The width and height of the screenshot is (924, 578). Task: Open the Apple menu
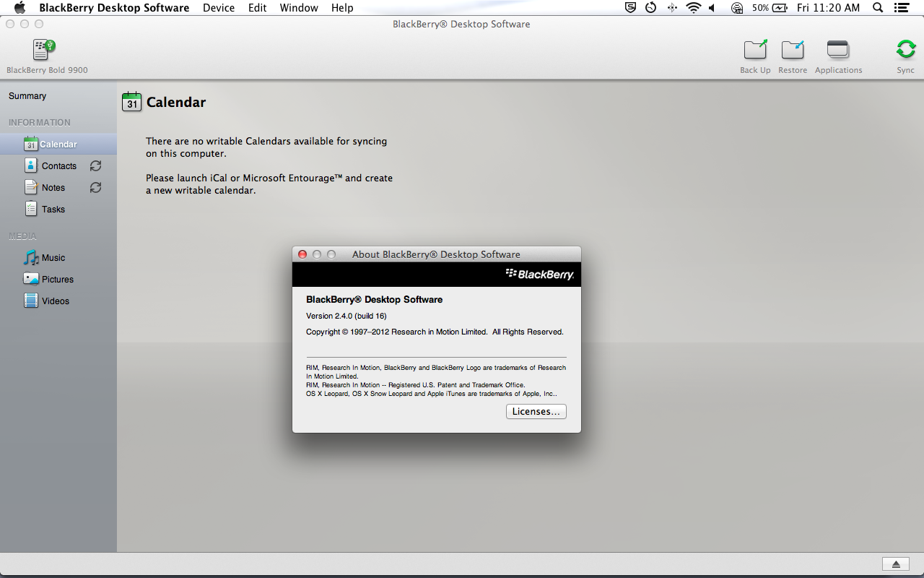pyautogui.click(x=19, y=8)
